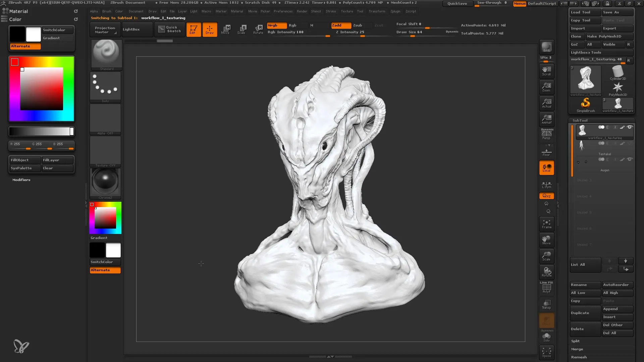Click the Frame mesh icon
The image size is (644, 362).
point(546,224)
